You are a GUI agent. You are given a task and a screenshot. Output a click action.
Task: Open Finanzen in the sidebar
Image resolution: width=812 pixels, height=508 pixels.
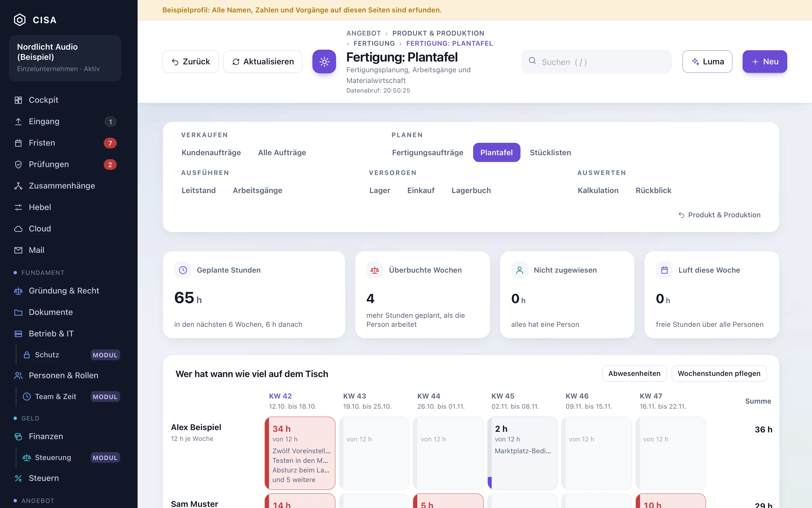click(x=65, y=436)
